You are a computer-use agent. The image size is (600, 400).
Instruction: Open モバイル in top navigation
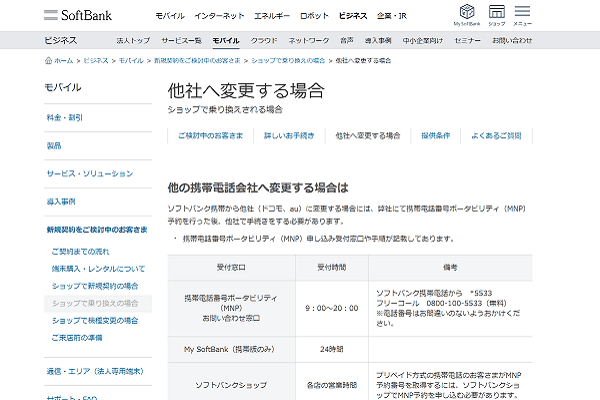point(170,16)
